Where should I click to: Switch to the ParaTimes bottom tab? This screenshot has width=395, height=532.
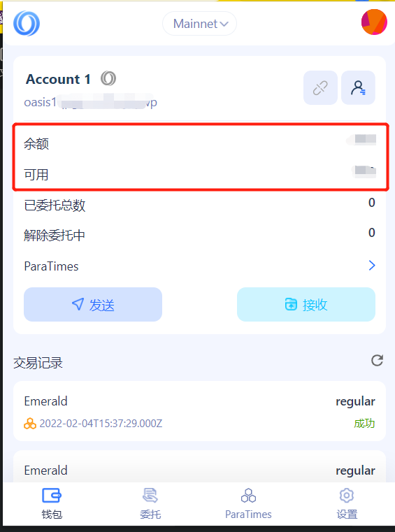248,503
